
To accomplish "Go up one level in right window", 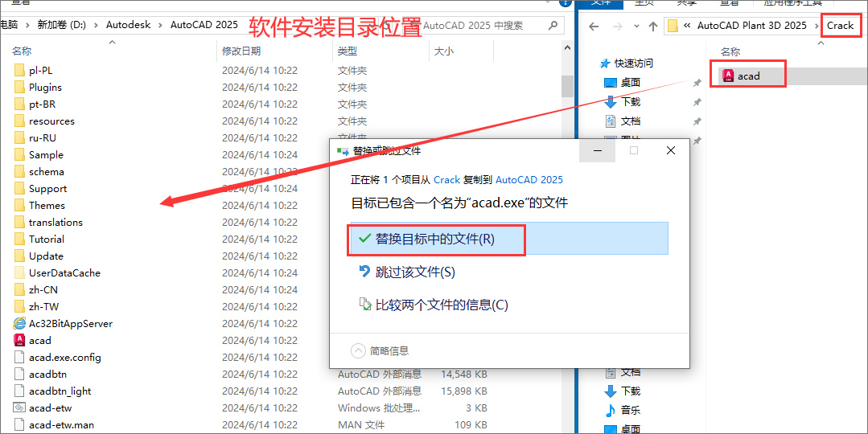I will pyautogui.click(x=652, y=26).
